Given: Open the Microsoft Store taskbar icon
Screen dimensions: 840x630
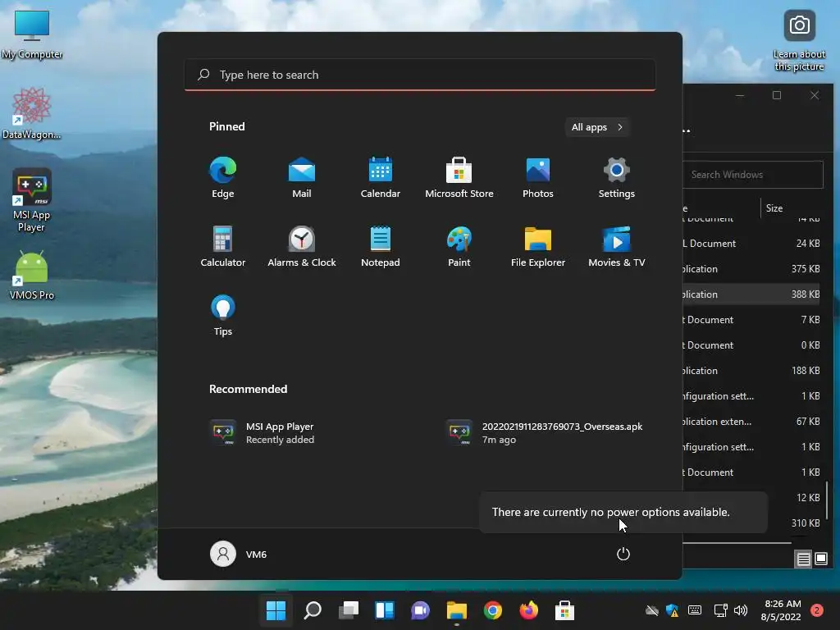Looking at the screenshot, I should (564, 610).
